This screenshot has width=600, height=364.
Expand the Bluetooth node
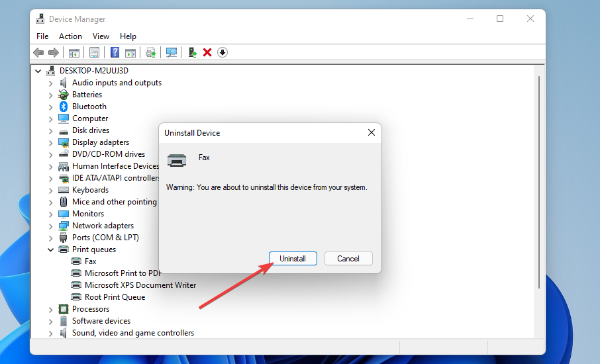[x=50, y=107]
